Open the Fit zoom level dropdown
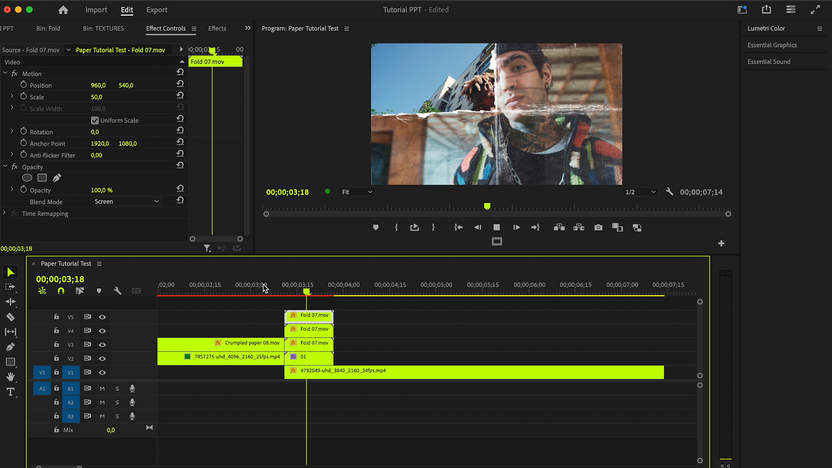Screen dimensions: 832x468 point(356,192)
